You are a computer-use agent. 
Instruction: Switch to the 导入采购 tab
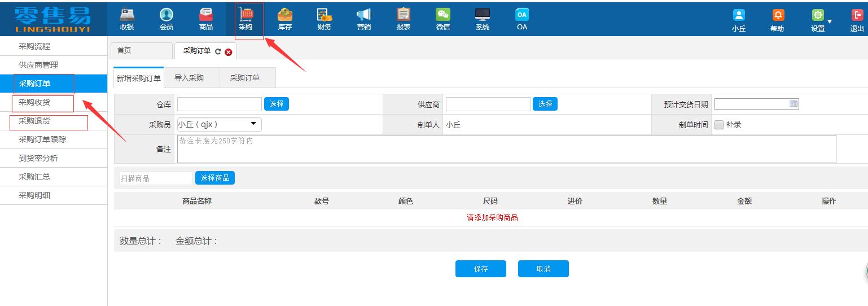click(189, 78)
